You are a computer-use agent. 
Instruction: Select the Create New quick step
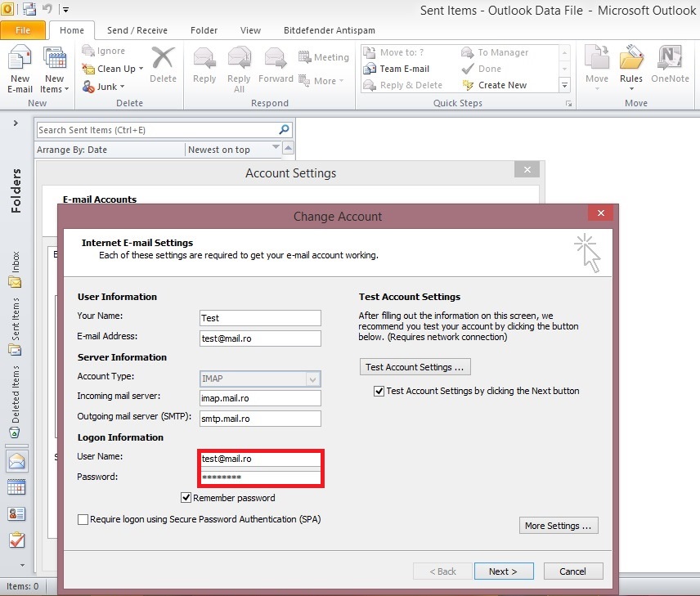[494, 85]
